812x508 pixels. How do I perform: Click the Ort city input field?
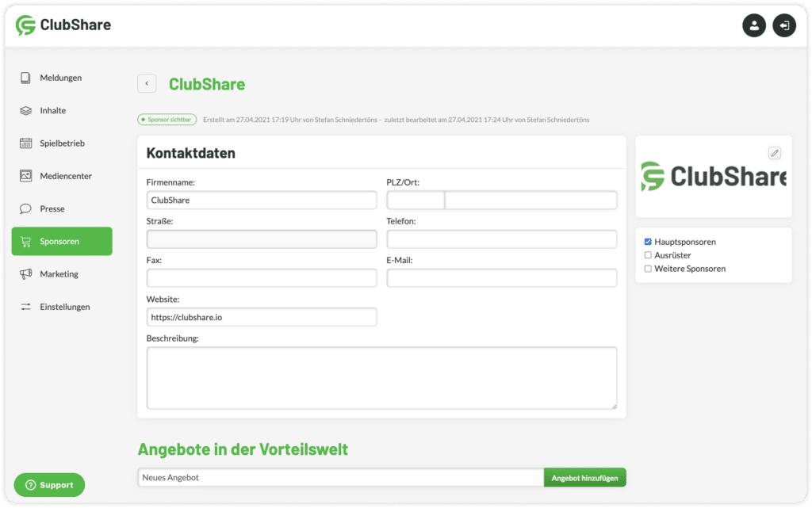530,201
